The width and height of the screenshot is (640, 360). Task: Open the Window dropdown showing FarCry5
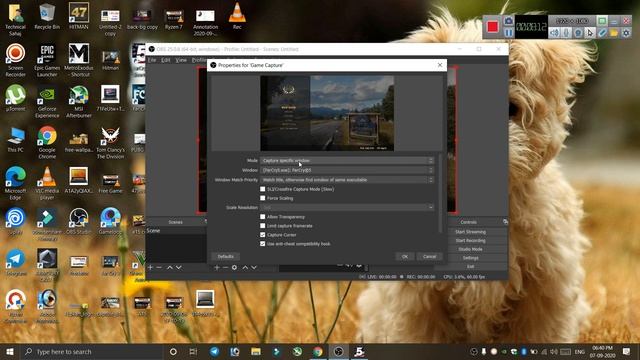(347, 170)
